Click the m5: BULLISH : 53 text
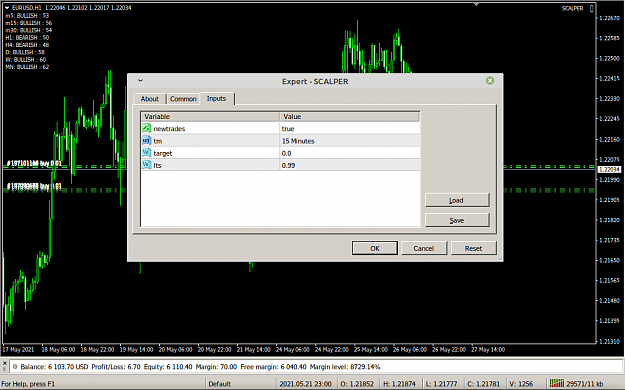Image resolution: width=625 pixels, height=390 pixels. pyautogui.click(x=27, y=16)
